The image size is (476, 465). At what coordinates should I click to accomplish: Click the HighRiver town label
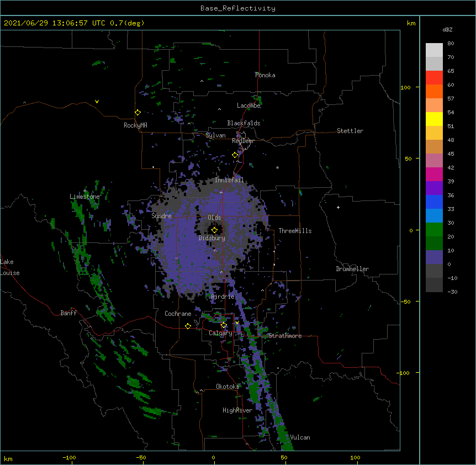237,410
